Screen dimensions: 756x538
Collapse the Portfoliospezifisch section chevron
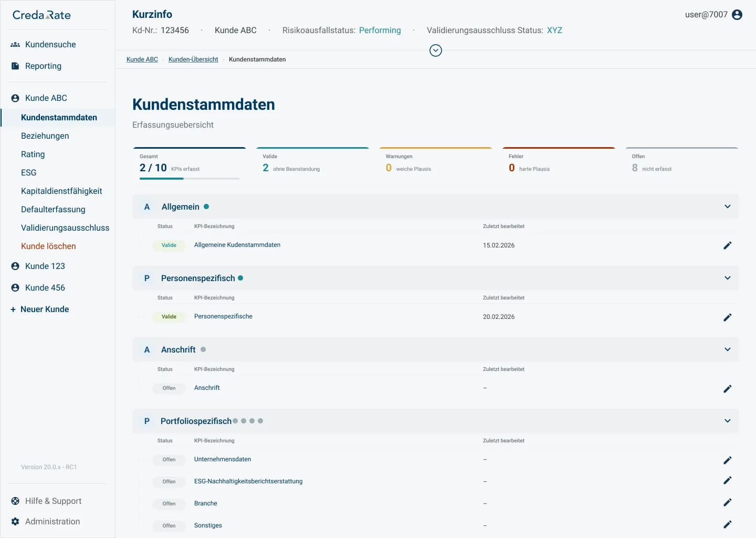(x=728, y=421)
